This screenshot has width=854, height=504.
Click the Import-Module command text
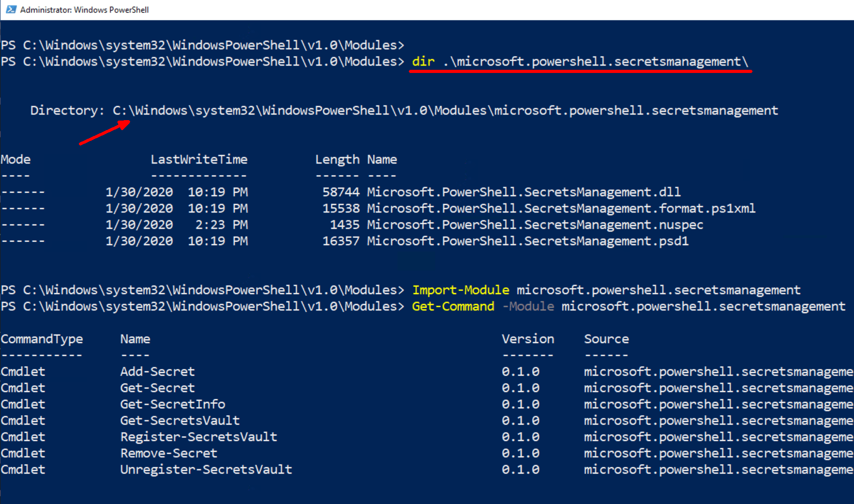click(x=461, y=290)
